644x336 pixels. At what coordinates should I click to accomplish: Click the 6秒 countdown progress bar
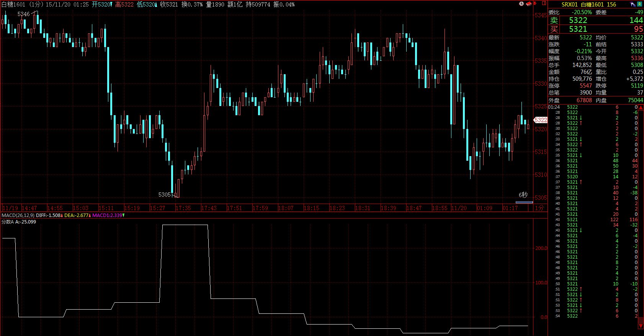pyautogui.click(x=524, y=202)
